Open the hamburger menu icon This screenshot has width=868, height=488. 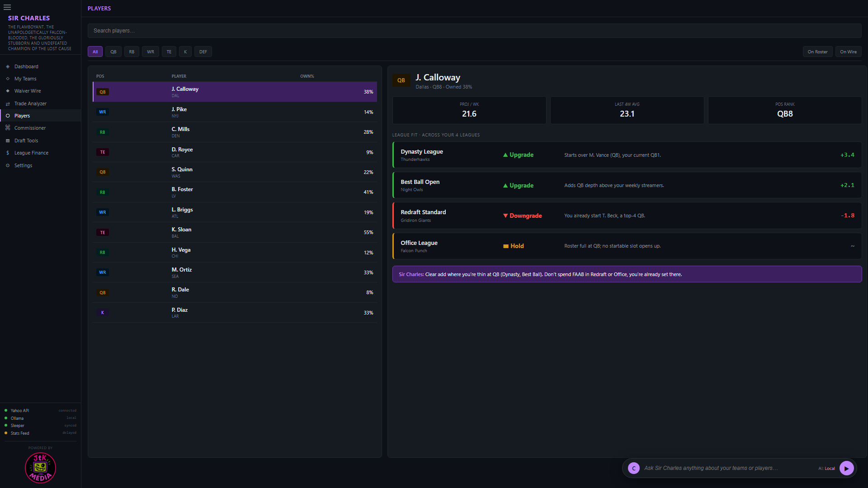point(7,7)
